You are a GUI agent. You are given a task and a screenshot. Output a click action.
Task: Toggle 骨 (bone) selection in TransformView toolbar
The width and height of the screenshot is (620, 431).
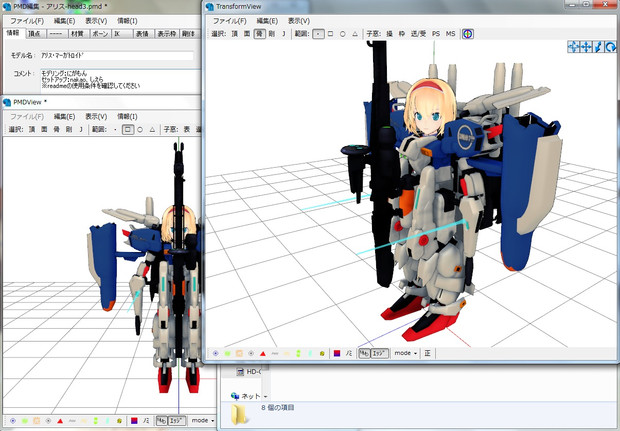(260, 33)
